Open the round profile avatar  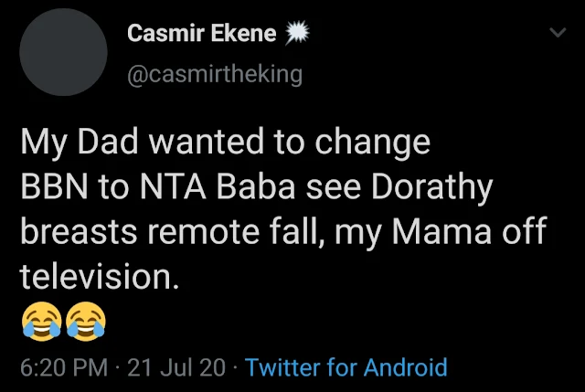pos(63,52)
